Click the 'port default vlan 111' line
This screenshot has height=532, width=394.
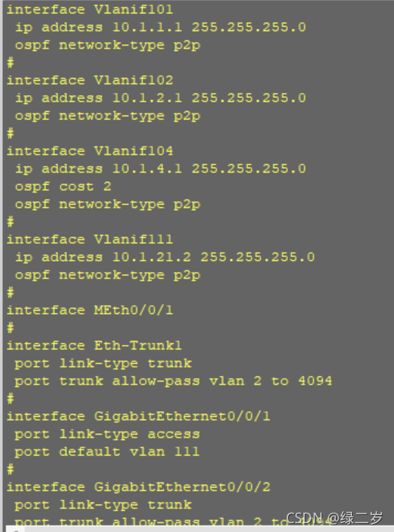[107, 452]
